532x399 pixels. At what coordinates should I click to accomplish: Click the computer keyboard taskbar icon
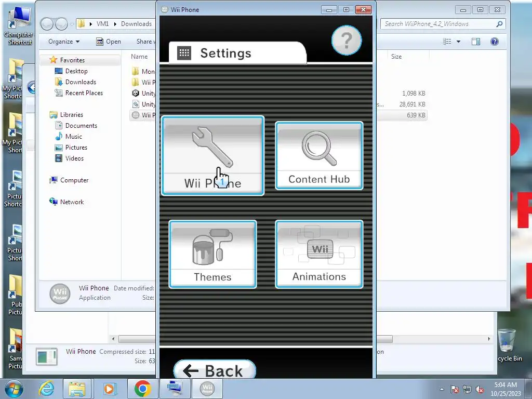pos(175,389)
